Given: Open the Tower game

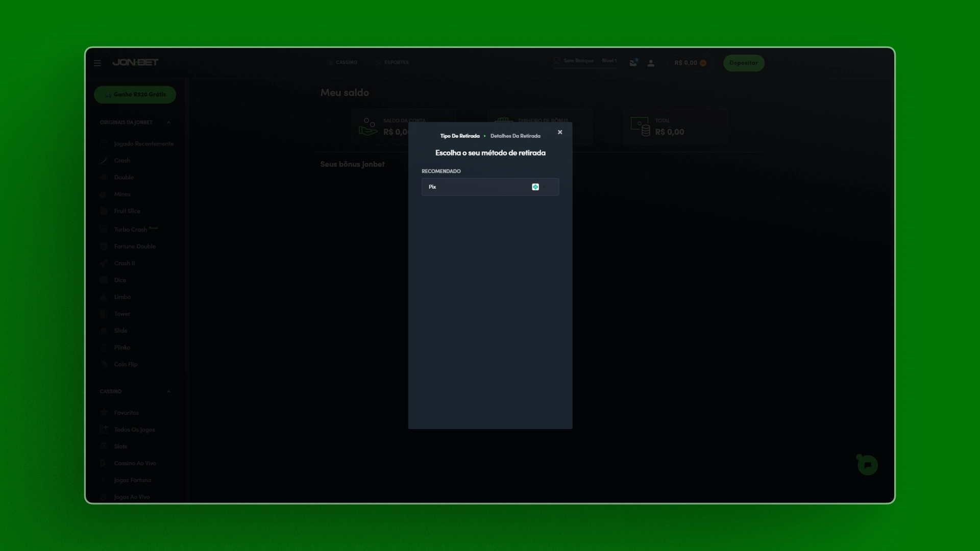Looking at the screenshot, I should 115,314.
